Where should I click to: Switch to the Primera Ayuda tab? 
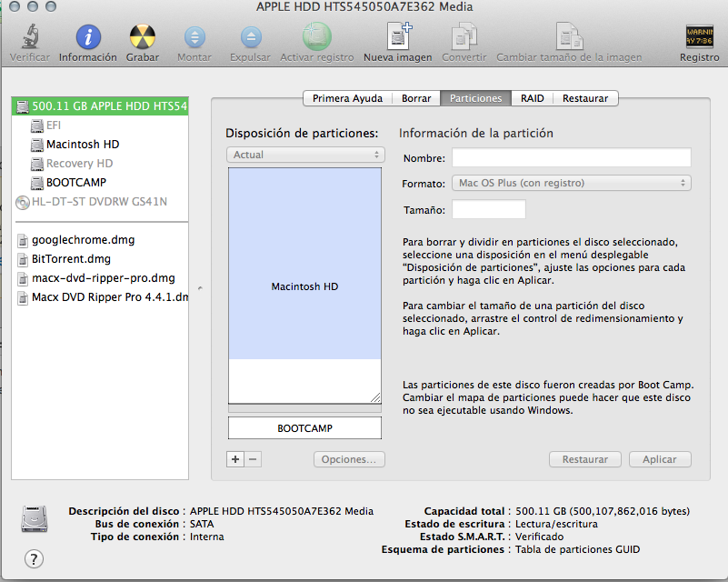(347, 98)
